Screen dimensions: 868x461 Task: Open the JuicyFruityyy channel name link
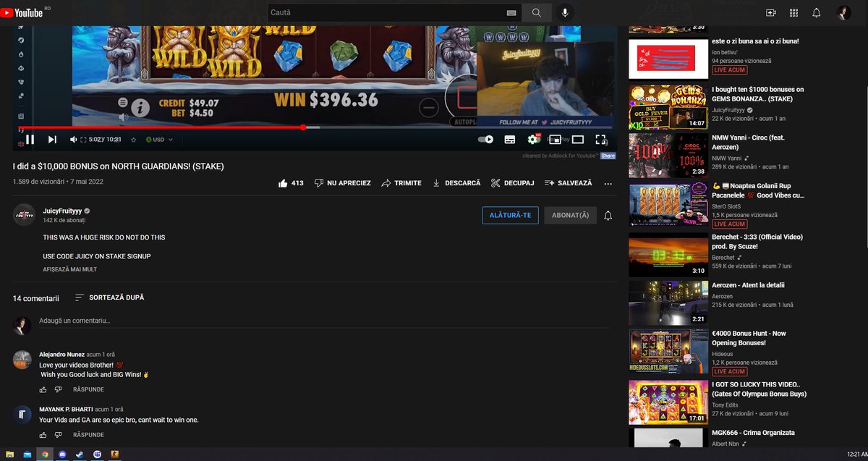point(63,211)
